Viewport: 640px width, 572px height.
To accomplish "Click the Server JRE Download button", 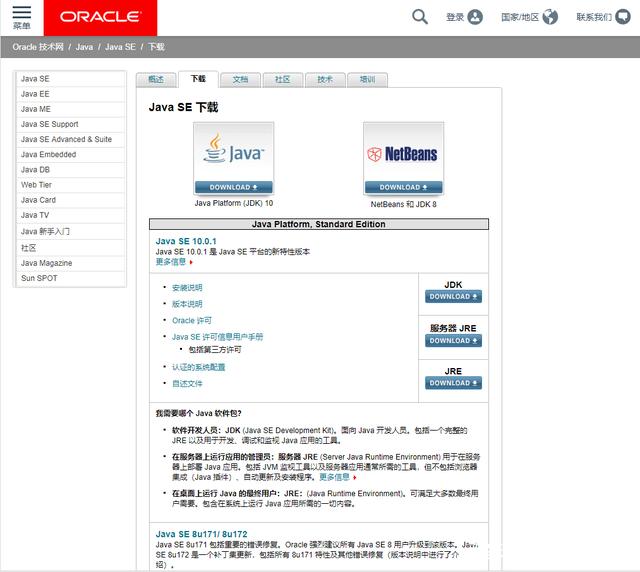I will [453, 341].
